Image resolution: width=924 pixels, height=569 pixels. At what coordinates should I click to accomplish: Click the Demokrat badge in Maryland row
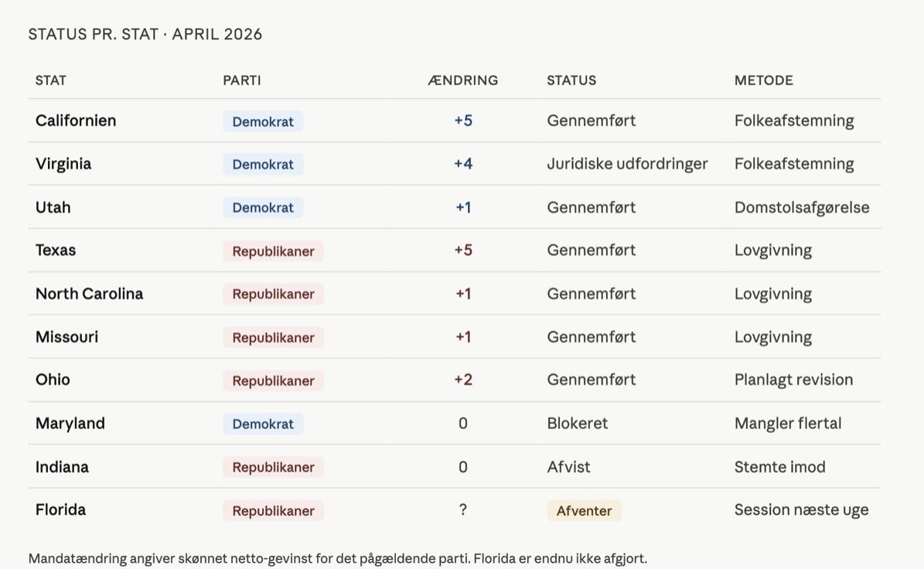[x=263, y=424]
